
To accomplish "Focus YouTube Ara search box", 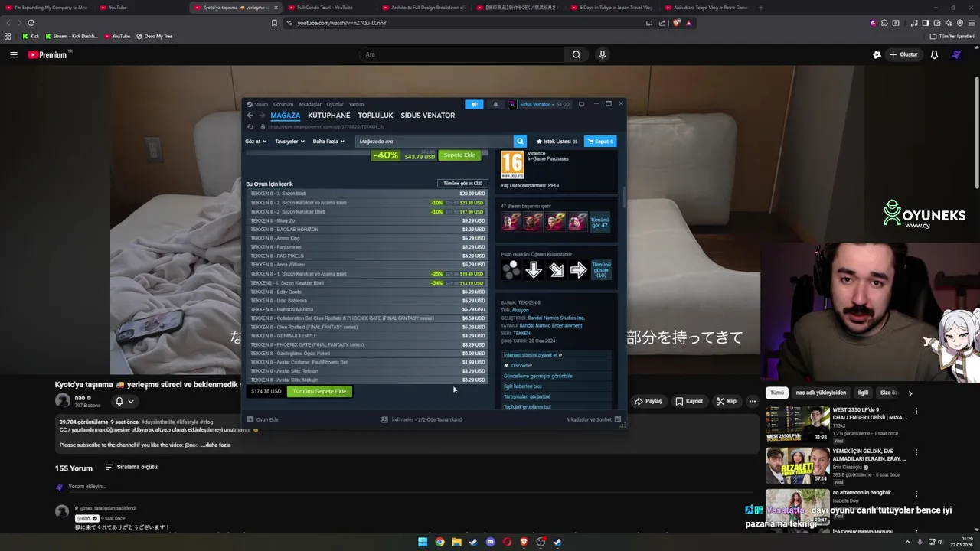I will pyautogui.click(x=462, y=54).
